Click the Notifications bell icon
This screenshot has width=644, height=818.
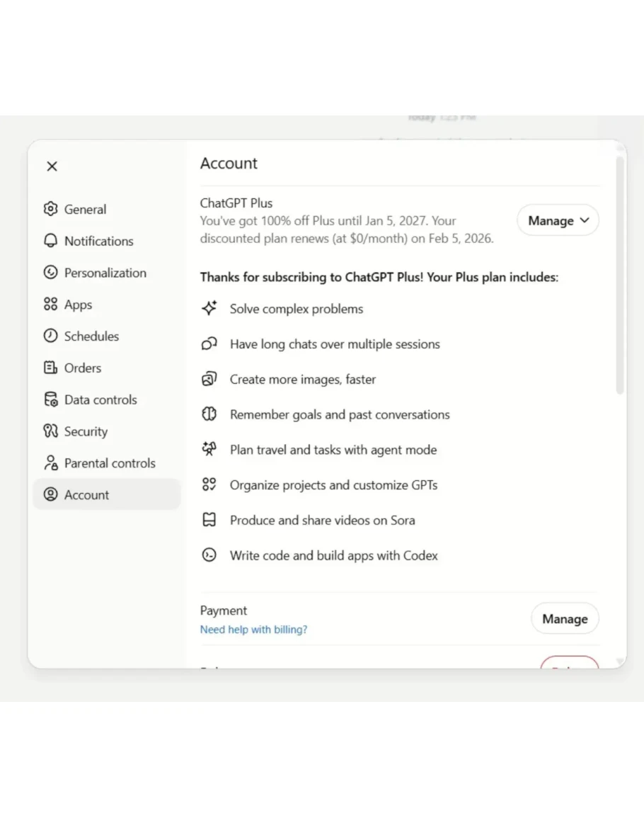50,241
